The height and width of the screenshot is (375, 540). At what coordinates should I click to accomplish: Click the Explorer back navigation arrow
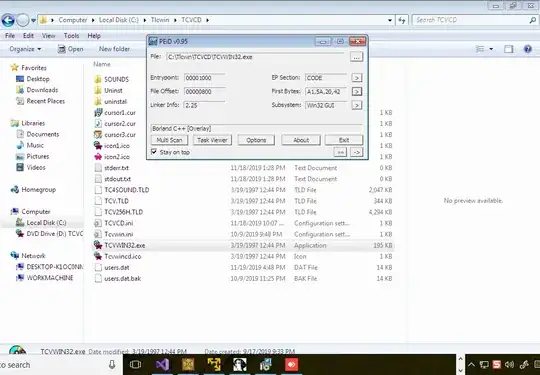coord(8,20)
